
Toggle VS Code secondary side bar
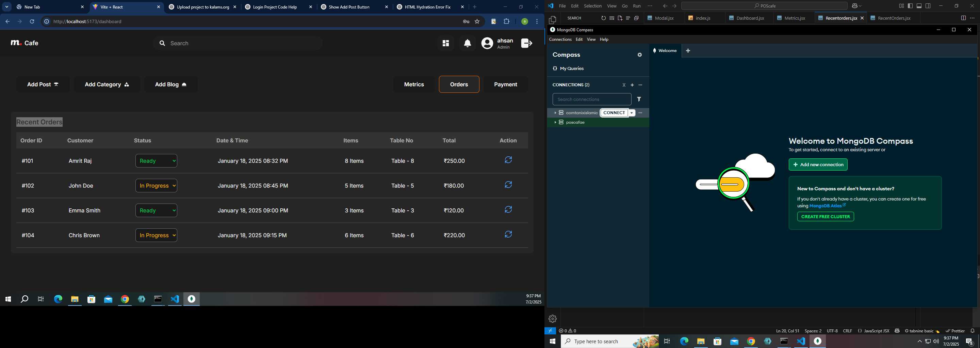point(928,6)
